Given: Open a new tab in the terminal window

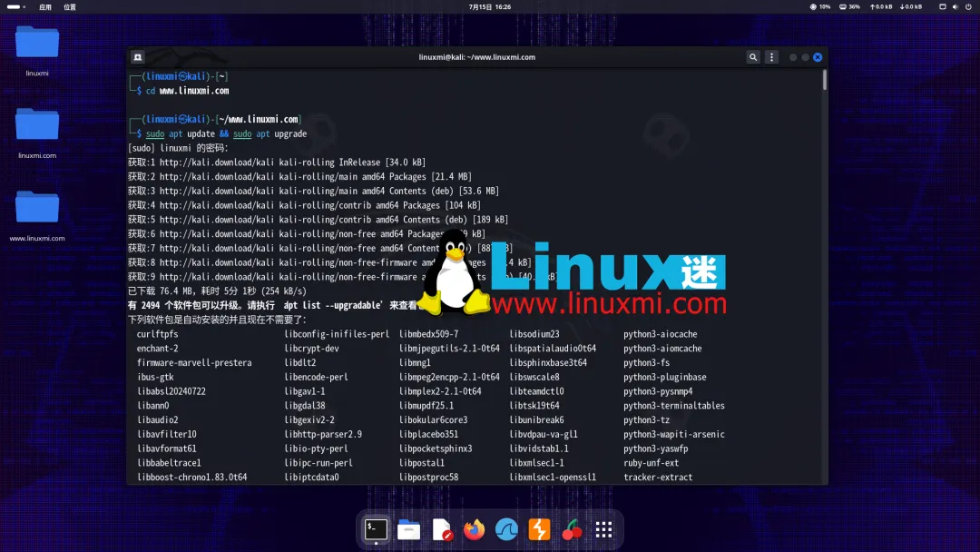Looking at the screenshot, I should pos(138,57).
